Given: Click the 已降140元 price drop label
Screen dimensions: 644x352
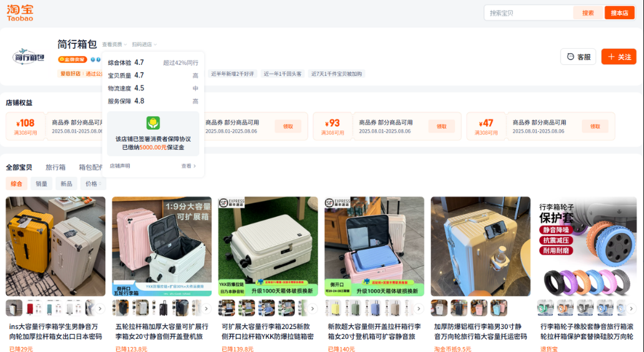Looking at the screenshot, I should (341, 349).
